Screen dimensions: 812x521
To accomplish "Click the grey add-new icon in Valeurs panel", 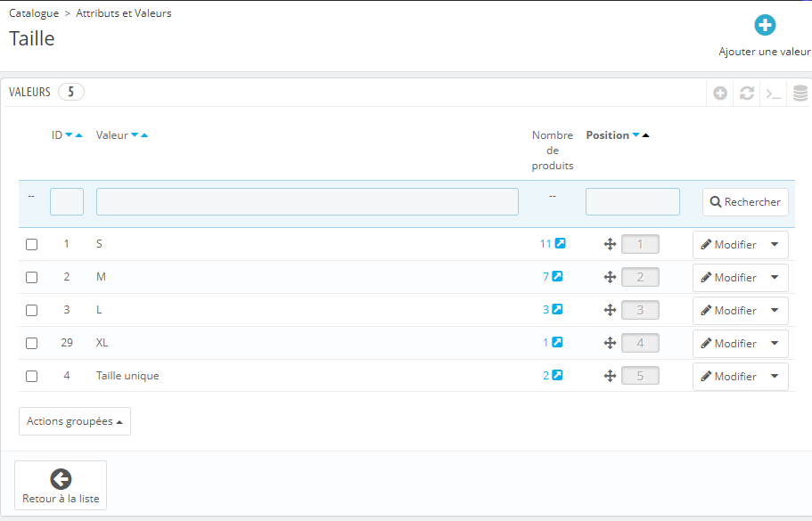I will [x=720, y=94].
